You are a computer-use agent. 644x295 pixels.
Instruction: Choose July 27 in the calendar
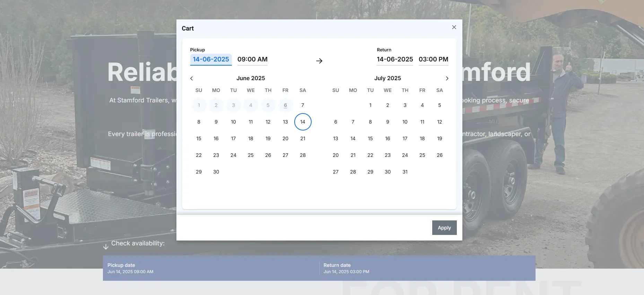coord(336,172)
